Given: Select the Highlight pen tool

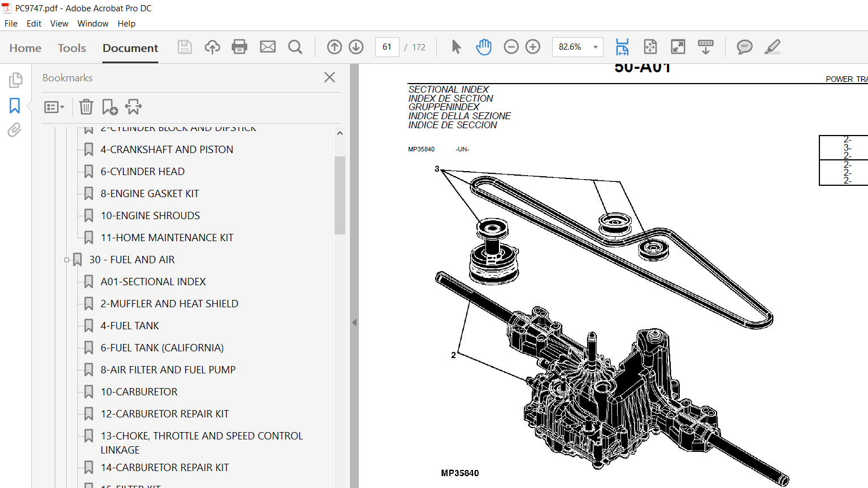Looking at the screenshot, I should 772,47.
